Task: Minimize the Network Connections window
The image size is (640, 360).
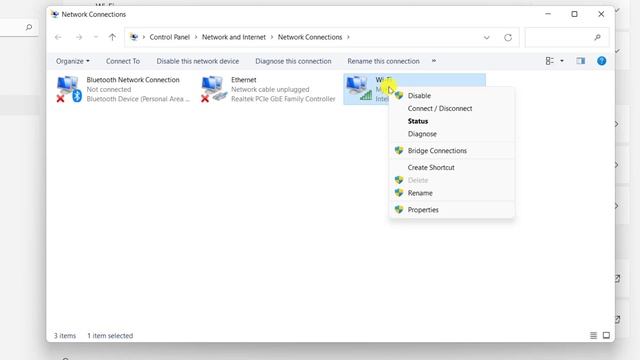Action: tap(548, 14)
